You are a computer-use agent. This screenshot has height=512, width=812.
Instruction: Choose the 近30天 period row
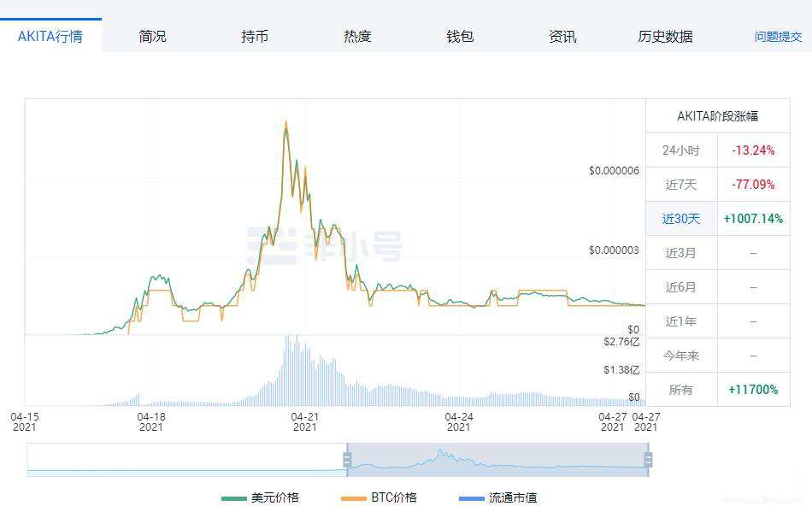coord(680,219)
